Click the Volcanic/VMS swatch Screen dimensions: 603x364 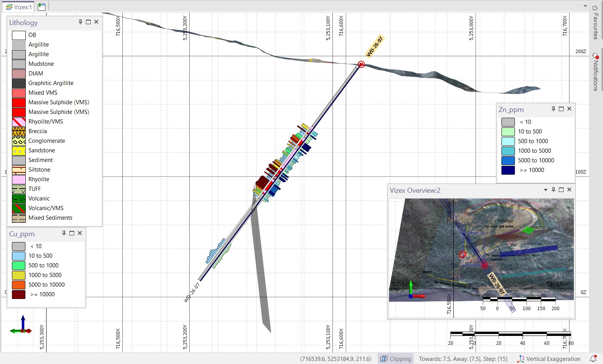point(19,208)
